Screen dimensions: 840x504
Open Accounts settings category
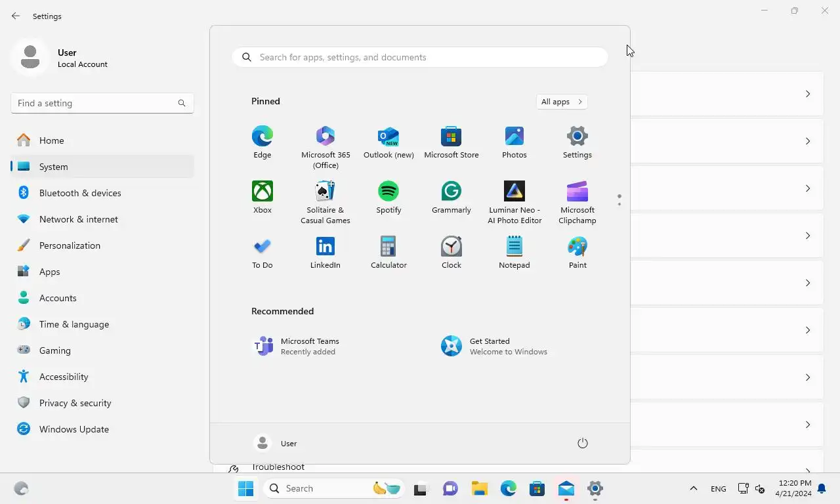coord(102,298)
